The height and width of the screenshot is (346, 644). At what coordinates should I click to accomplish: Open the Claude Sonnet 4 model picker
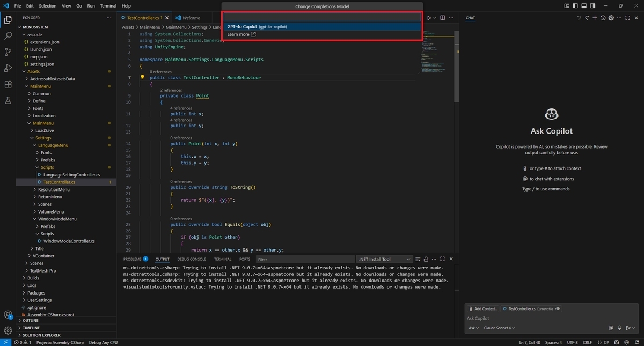pos(499,328)
